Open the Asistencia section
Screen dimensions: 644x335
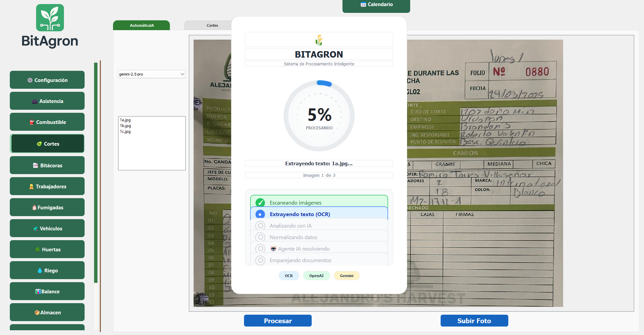pyautogui.click(x=47, y=101)
